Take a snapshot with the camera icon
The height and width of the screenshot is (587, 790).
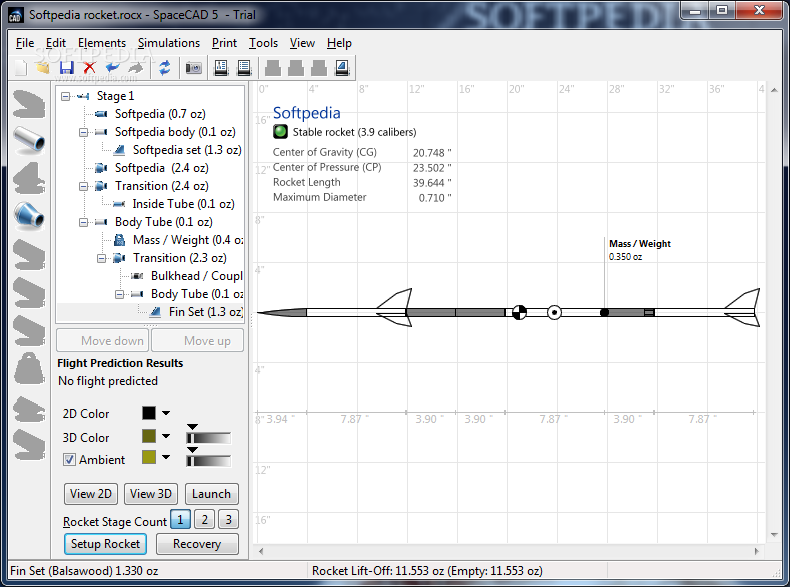coord(193,68)
